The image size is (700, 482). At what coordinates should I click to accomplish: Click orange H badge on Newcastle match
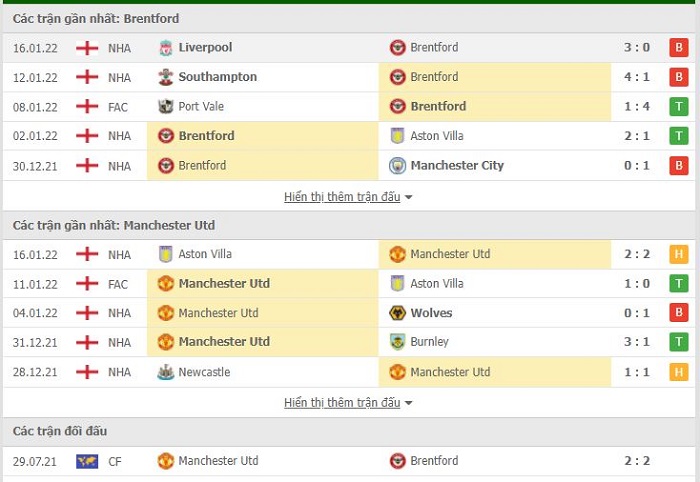click(x=679, y=372)
